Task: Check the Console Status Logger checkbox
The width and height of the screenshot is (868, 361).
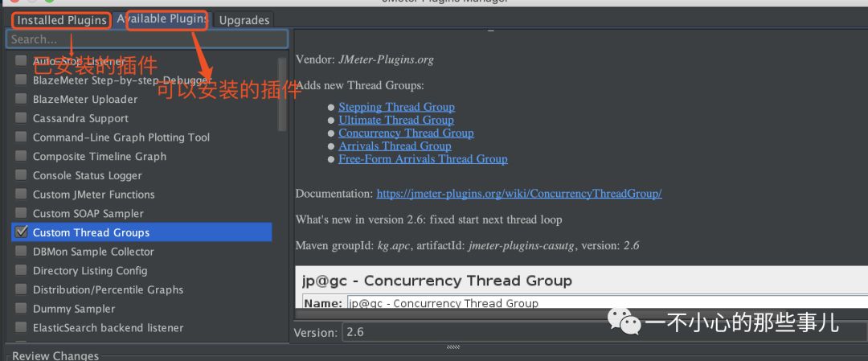Action: (21, 175)
